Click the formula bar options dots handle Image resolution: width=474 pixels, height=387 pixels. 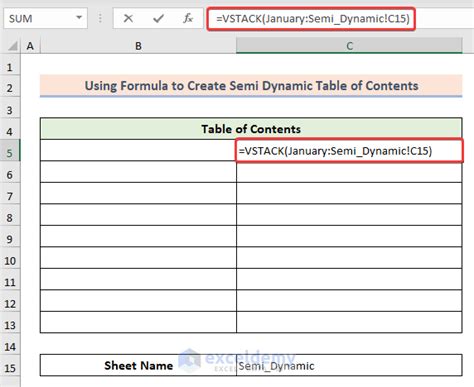pyautogui.click(x=100, y=18)
